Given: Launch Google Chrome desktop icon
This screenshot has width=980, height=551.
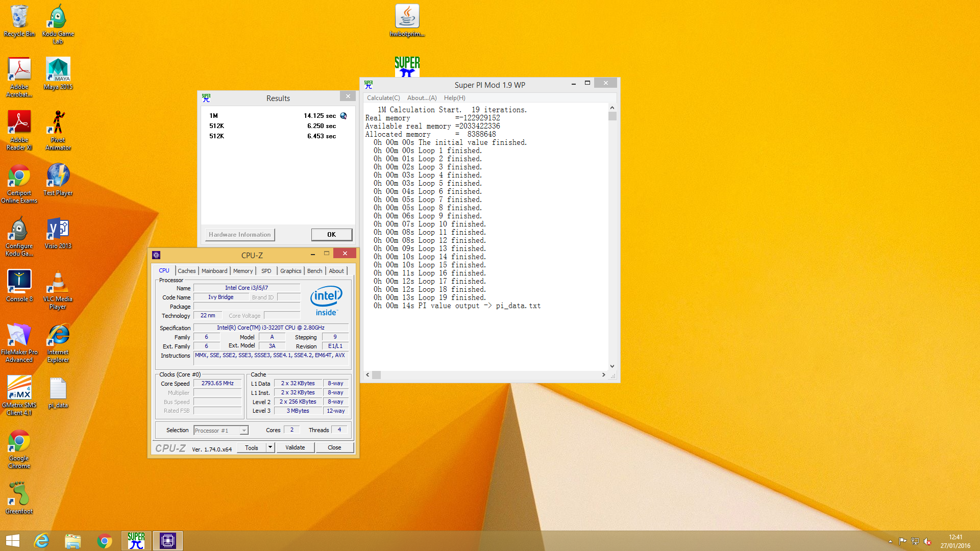Looking at the screenshot, I should point(19,448).
